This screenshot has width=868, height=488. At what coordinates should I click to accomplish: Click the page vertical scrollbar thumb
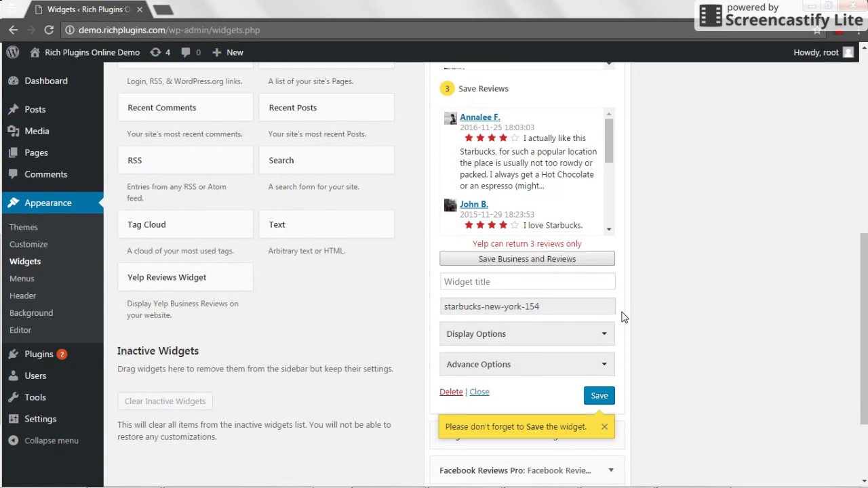(863, 329)
